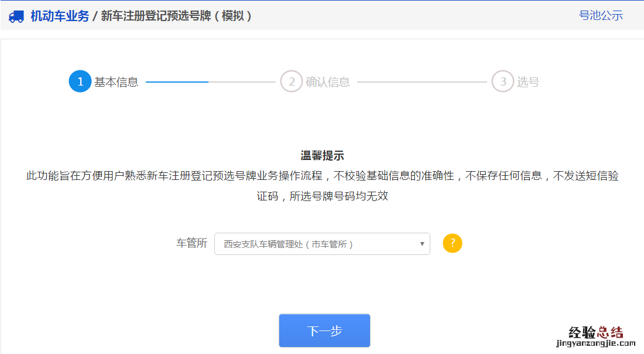Click the blue numbered circle for step 1
This screenshot has width=644, height=354.
coord(80,81)
